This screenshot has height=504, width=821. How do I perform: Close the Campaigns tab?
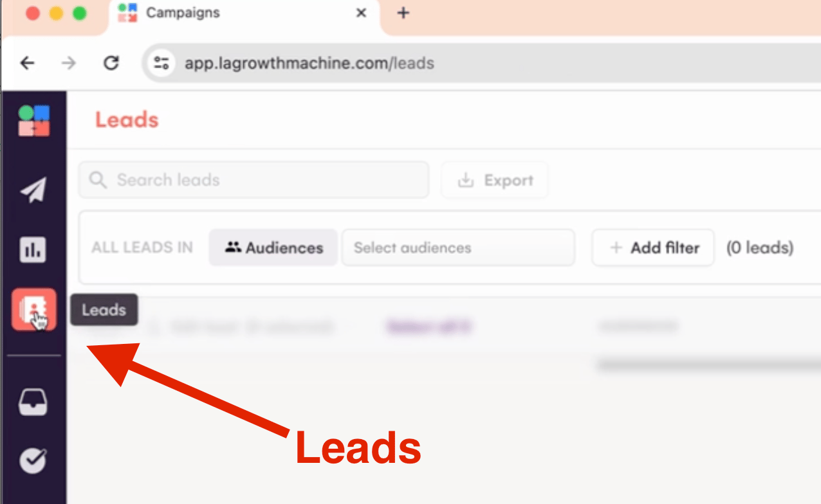(x=362, y=13)
